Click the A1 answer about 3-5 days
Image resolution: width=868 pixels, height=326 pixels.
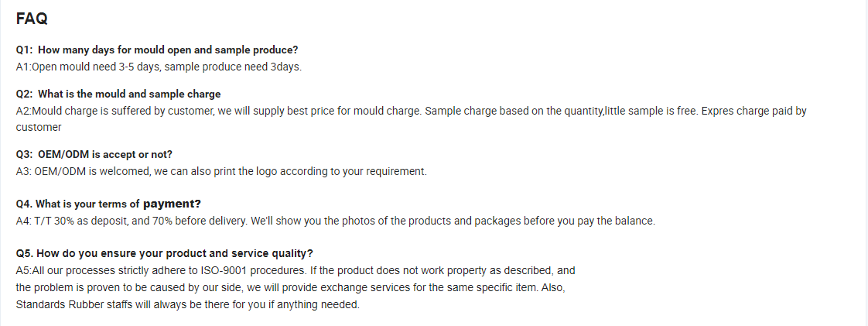[159, 67]
